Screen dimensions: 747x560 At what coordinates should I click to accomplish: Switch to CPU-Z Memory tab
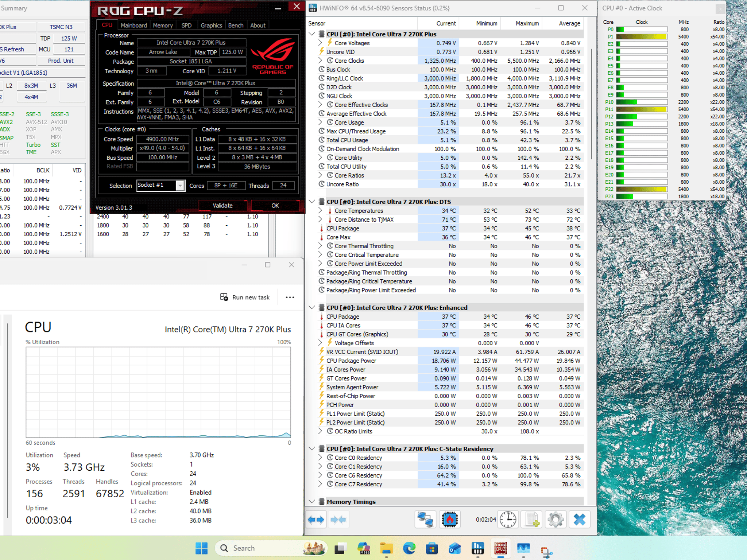163,25
